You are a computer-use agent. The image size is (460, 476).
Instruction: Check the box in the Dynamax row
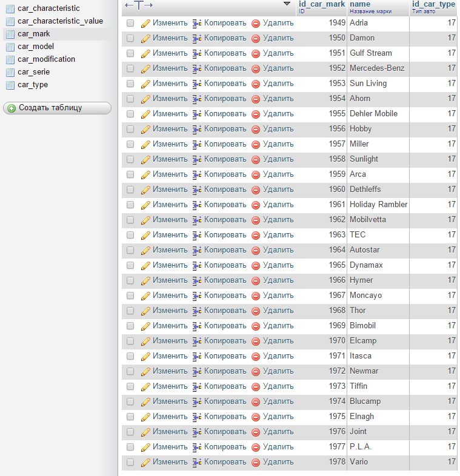[x=130, y=266]
